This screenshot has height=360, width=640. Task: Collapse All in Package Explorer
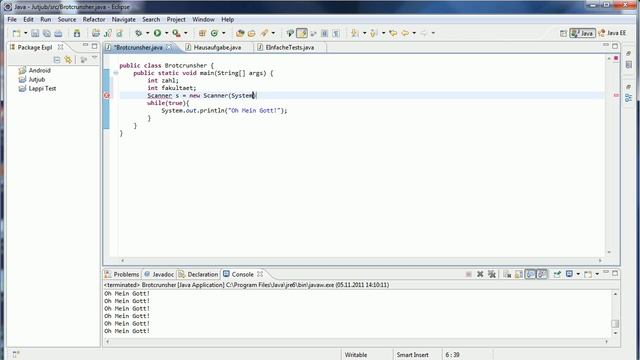(x=57, y=60)
